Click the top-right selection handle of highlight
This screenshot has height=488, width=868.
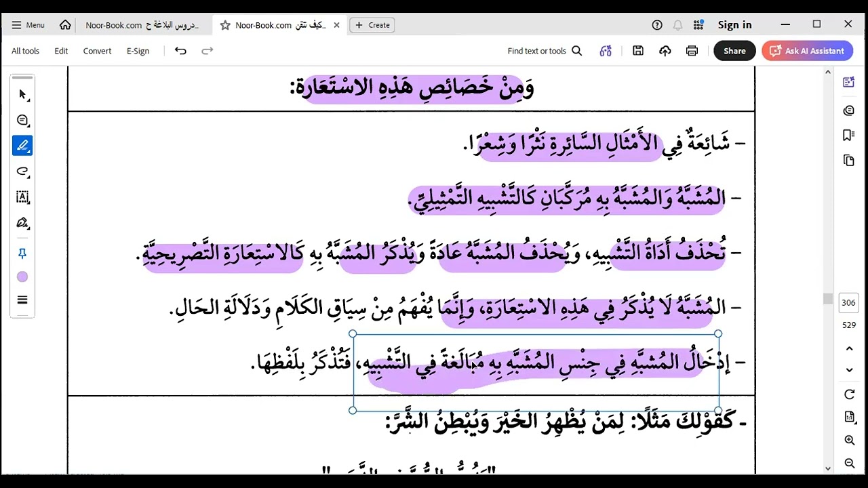click(x=718, y=334)
